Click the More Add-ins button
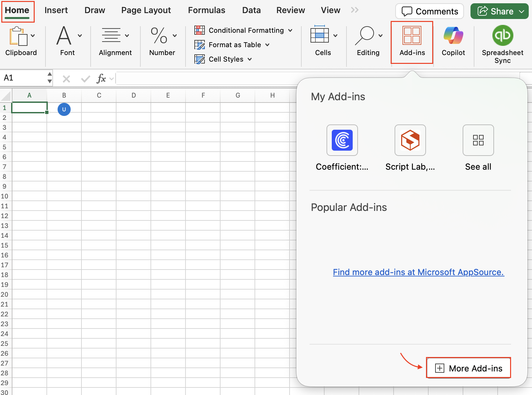Image resolution: width=532 pixels, height=395 pixels. pyautogui.click(x=468, y=368)
